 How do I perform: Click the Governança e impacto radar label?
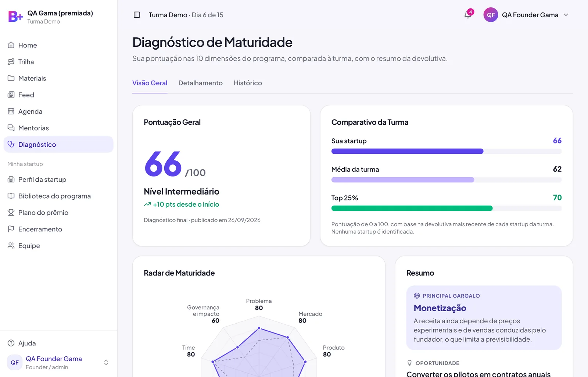[203, 310]
